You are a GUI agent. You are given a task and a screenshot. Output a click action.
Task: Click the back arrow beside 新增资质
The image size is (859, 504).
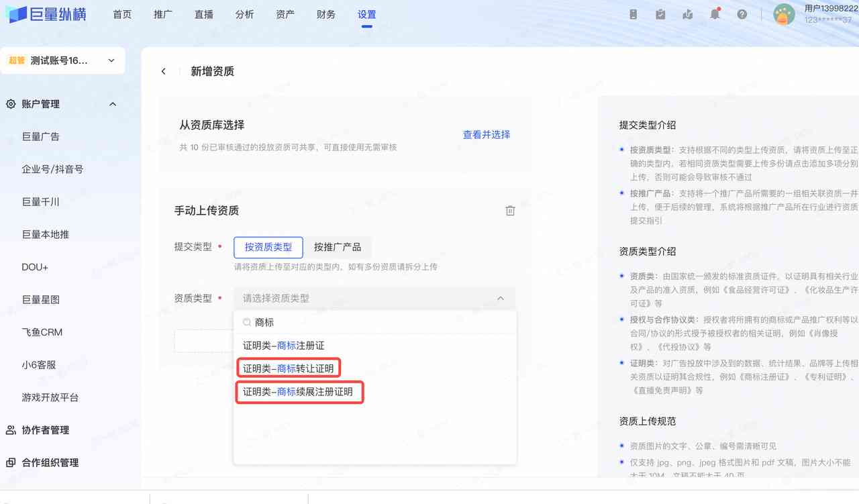tap(164, 71)
